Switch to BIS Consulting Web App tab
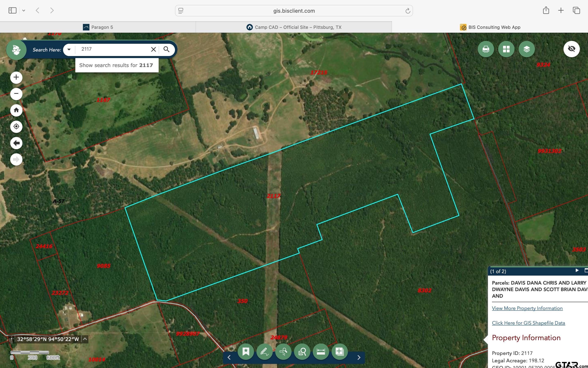Viewport: 588px width, 368px height. (x=490, y=27)
